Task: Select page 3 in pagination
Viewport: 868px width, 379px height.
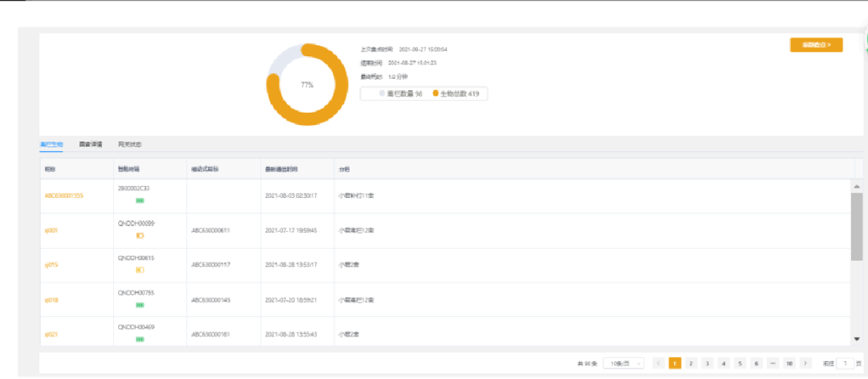Action: pyautogui.click(x=707, y=364)
